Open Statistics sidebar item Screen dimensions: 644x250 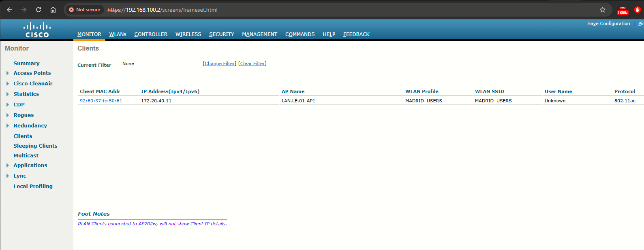(x=26, y=94)
